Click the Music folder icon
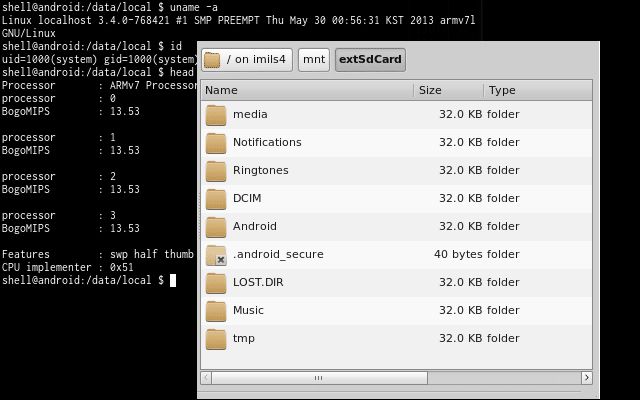 click(216, 311)
